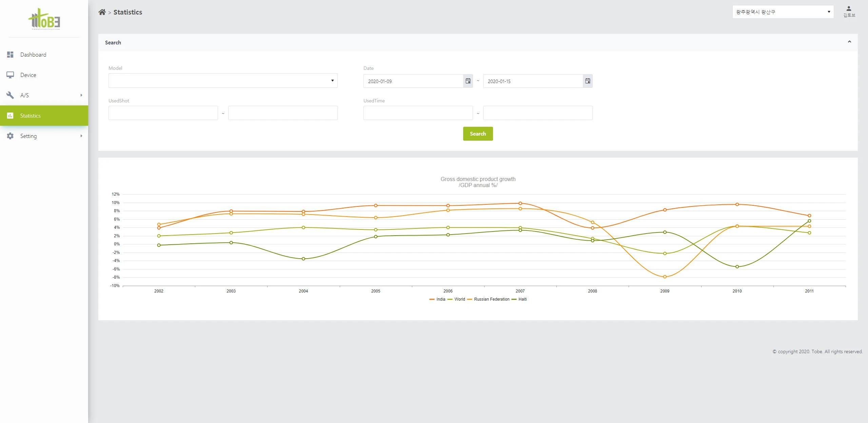The width and height of the screenshot is (868, 423).
Task: Expand the Setting submenu arrow
Action: pos(81,136)
